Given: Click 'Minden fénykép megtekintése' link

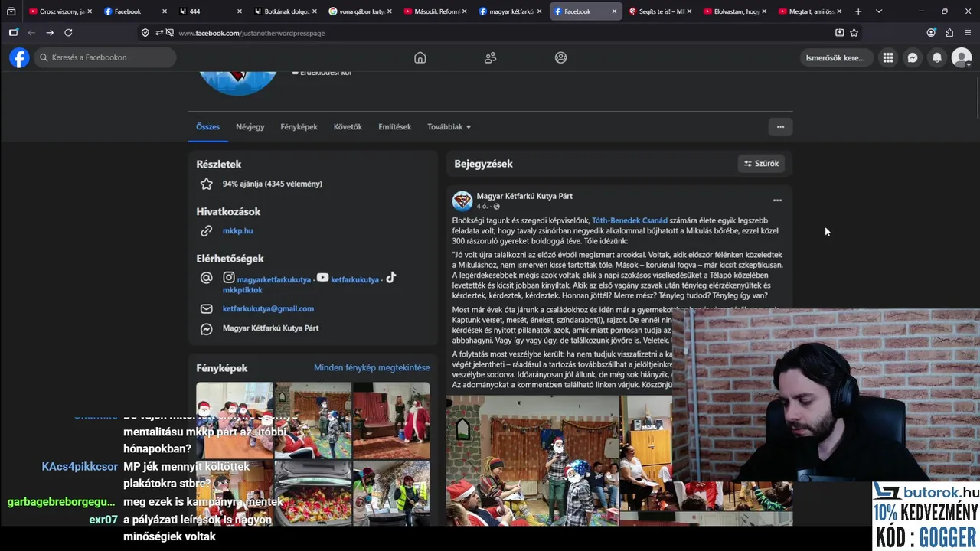Looking at the screenshot, I should click(371, 368).
